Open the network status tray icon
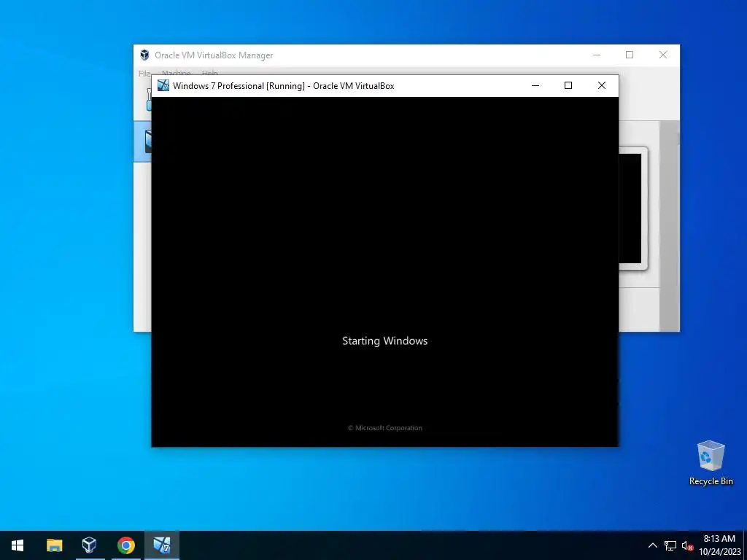 [x=670, y=545]
